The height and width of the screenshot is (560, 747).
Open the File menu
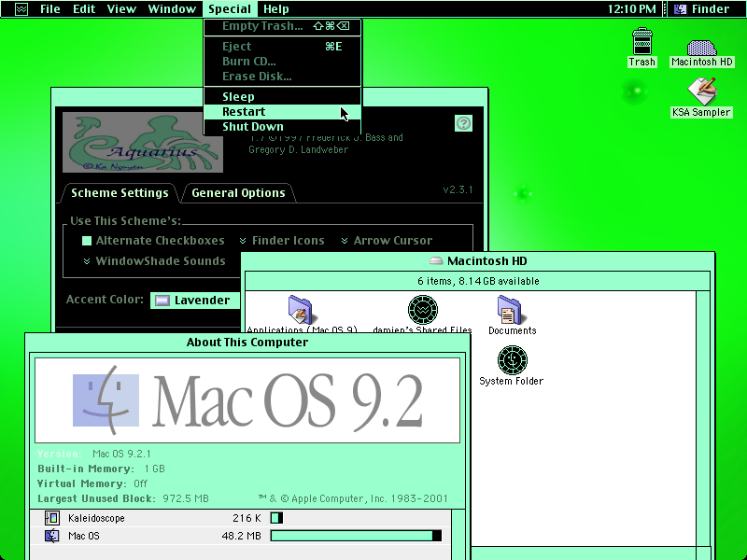pos(50,9)
